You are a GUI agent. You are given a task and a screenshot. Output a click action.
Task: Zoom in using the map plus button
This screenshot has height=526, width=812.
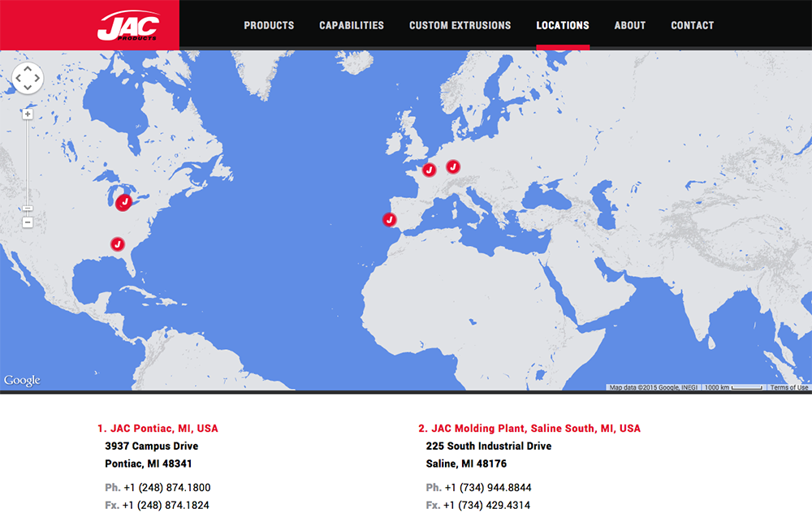(x=28, y=114)
